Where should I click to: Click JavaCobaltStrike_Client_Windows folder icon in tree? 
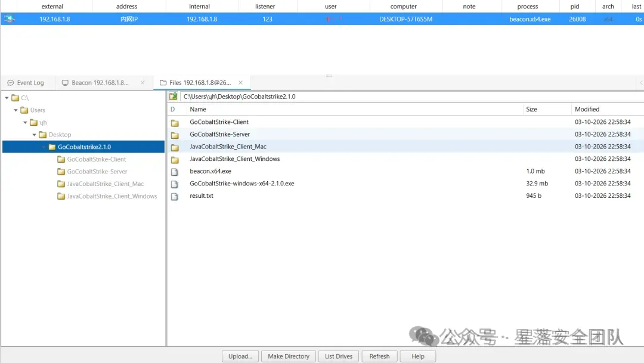[x=61, y=196]
